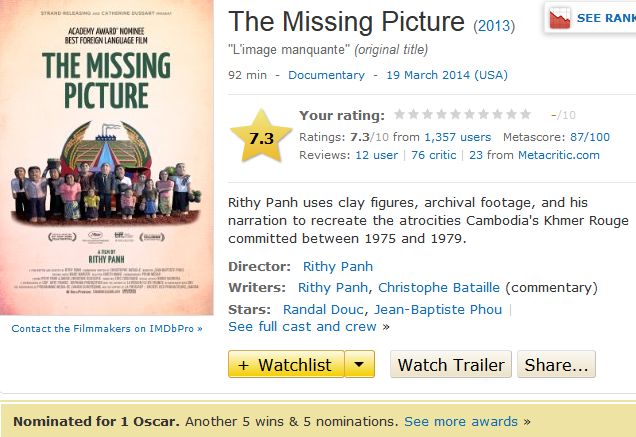The image size is (636, 437).
Task: Open the Share menu button
Action: [x=557, y=364]
